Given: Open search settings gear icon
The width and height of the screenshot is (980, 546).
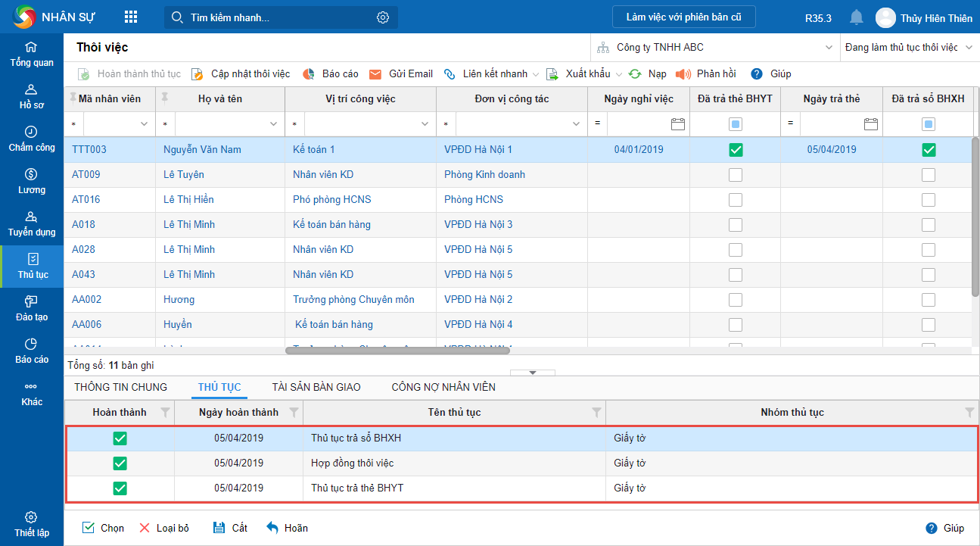Looking at the screenshot, I should [x=383, y=17].
